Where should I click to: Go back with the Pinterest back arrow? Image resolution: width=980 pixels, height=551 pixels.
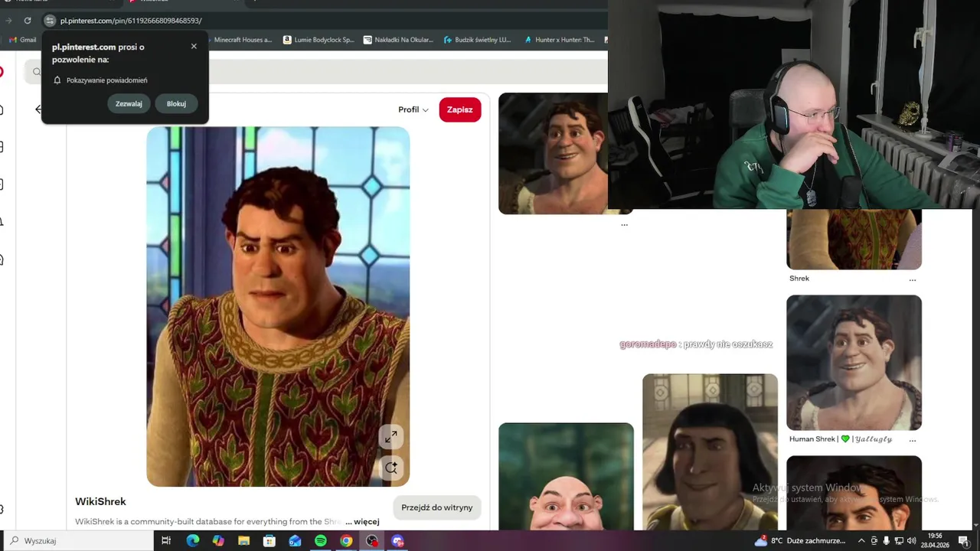[x=39, y=109]
